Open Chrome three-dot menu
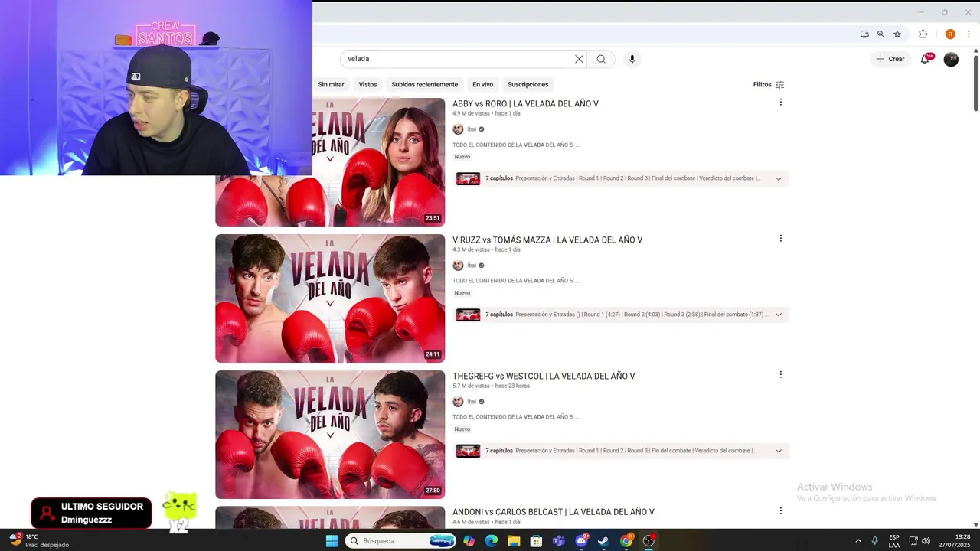Image resolution: width=980 pixels, height=551 pixels. pyautogui.click(x=969, y=34)
